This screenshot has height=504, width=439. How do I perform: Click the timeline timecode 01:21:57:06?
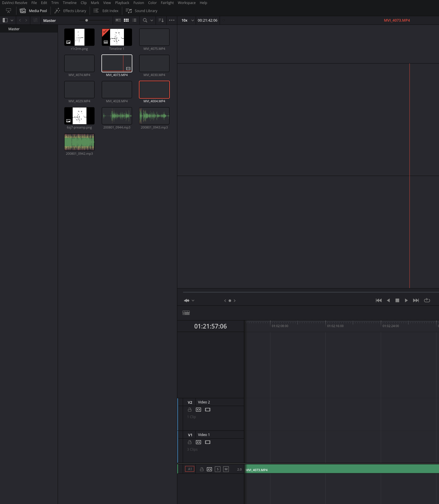[x=210, y=326]
